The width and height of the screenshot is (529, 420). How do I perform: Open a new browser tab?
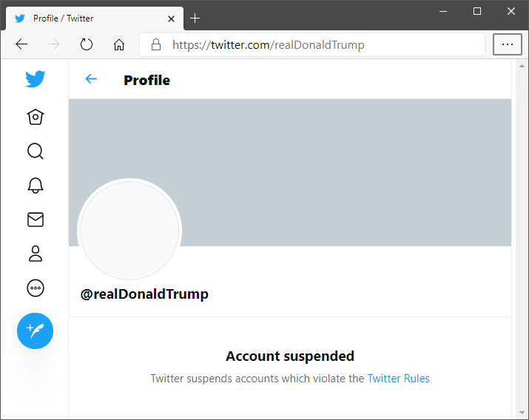pyautogui.click(x=195, y=18)
